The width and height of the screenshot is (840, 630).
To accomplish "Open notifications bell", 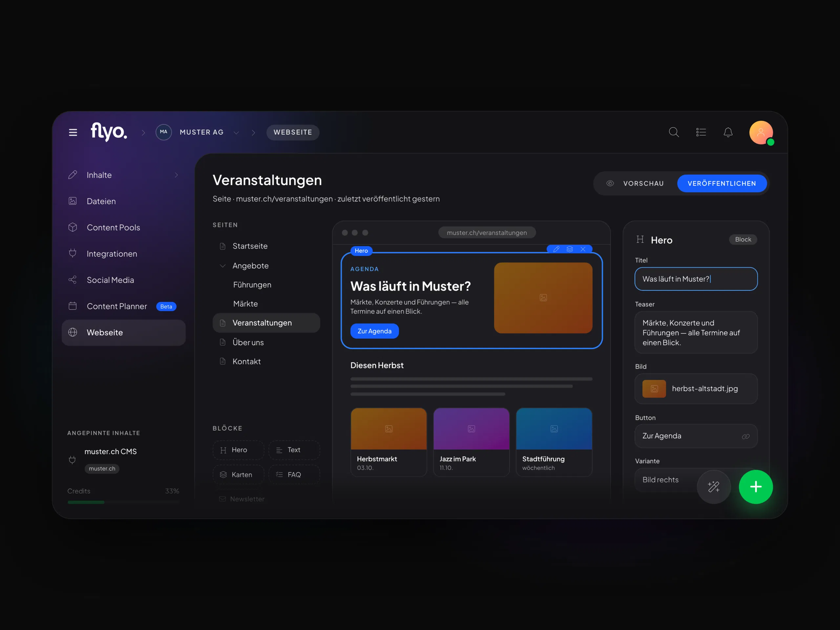I will pyautogui.click(x=728, y=132).
